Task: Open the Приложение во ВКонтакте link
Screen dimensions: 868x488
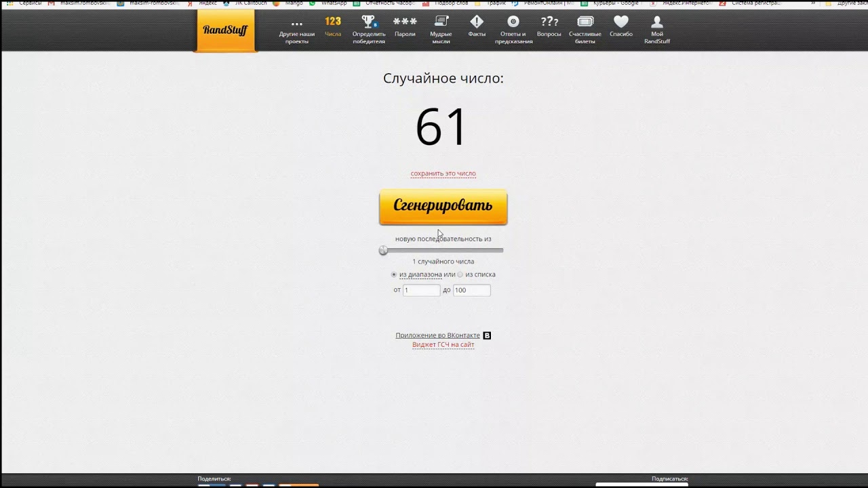Action: 437,335
